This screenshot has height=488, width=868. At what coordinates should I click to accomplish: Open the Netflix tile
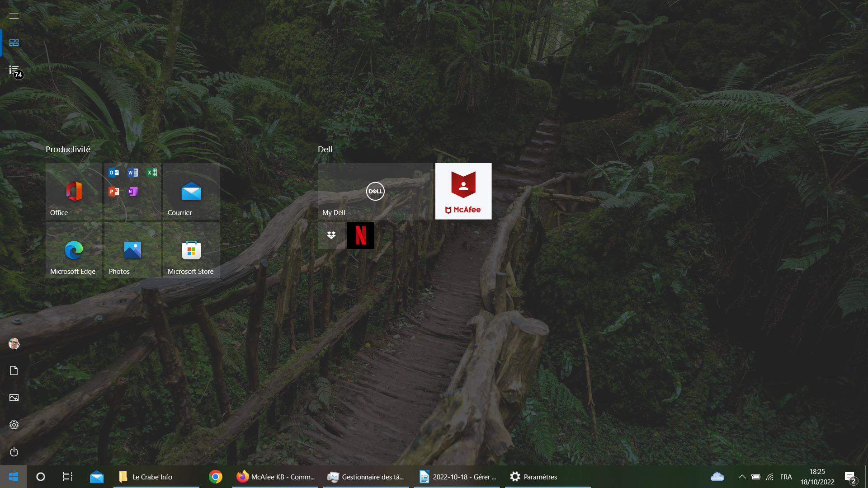tap(361, 235)
